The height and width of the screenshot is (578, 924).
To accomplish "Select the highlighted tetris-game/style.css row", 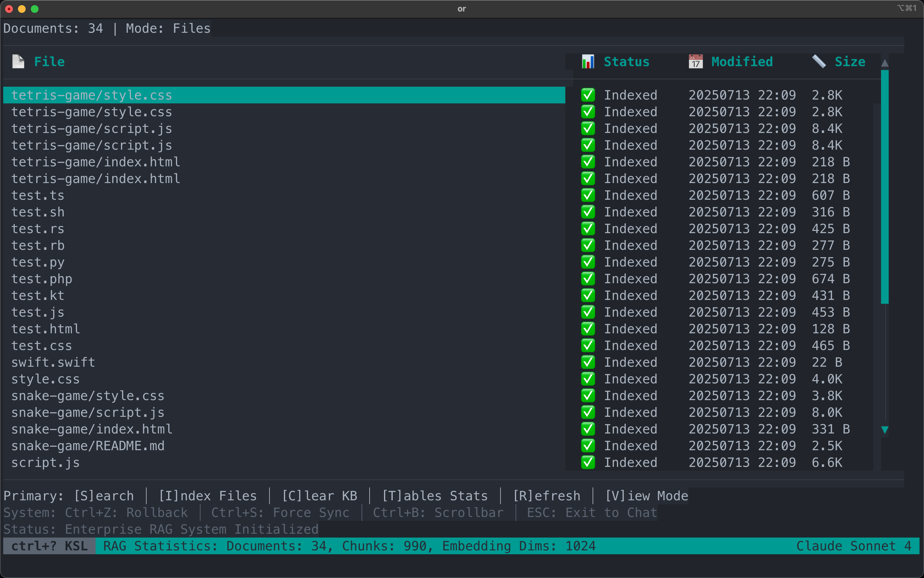I will (284, 95).
